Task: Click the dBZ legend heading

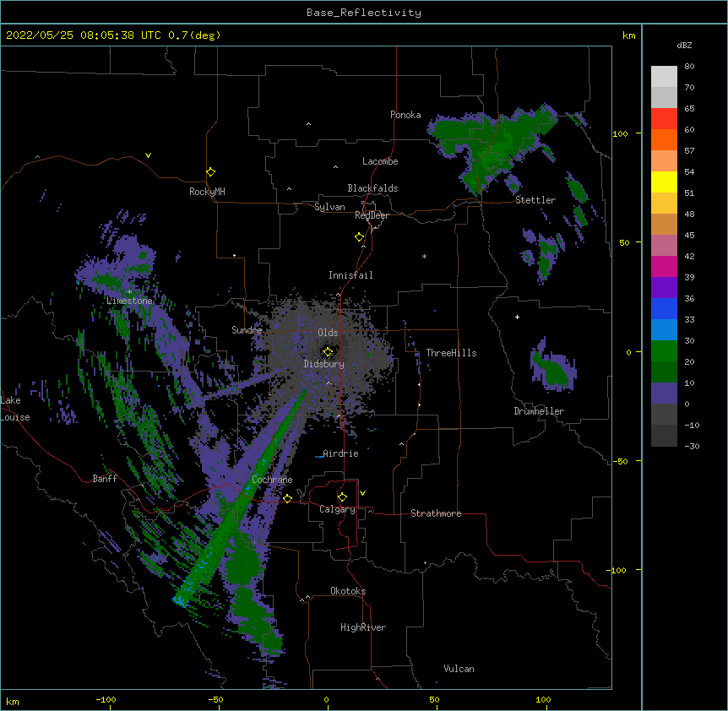Action: click(684, 45)
